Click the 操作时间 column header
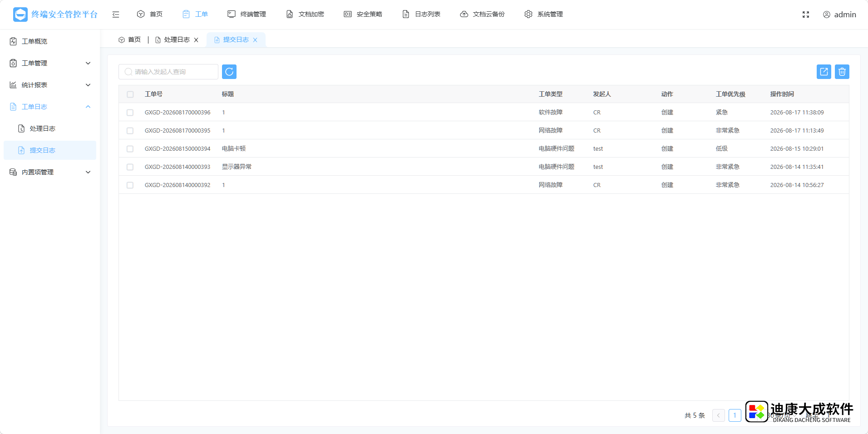868x434 pixels. pos(782,94)
